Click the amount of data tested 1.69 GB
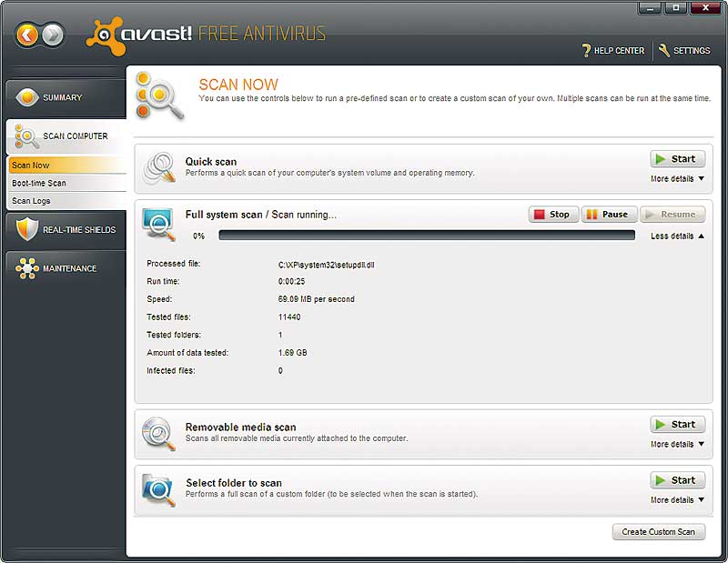The width and height of the screenshot is (728, 563). tap(292, 353)
